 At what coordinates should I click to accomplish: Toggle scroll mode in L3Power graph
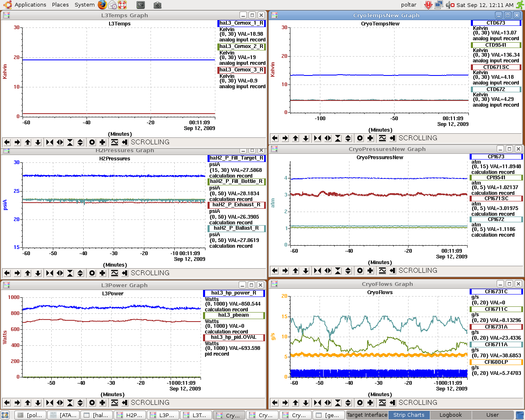pos(125,403)
